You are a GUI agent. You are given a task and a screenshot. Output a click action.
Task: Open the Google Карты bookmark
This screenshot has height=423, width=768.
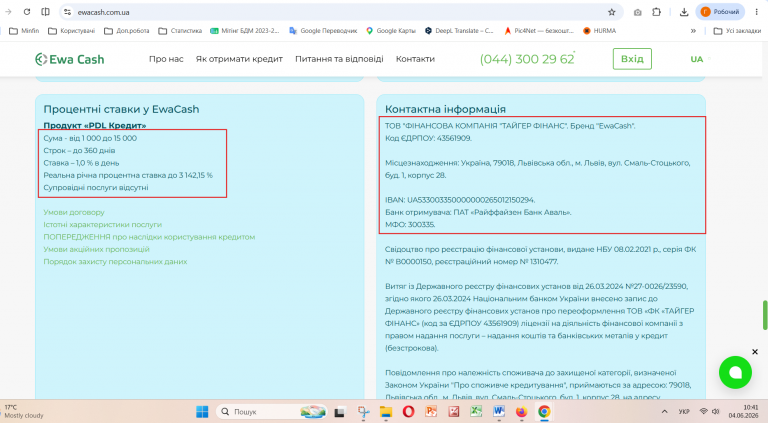coord(391,31)
